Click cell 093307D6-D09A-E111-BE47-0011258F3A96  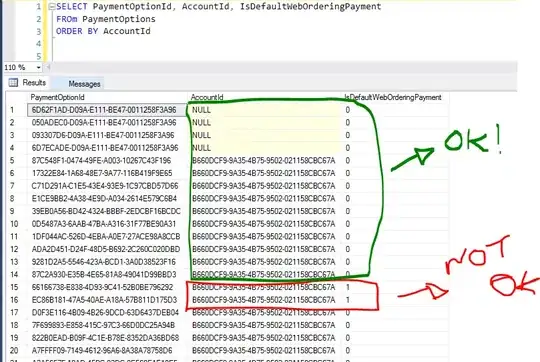coord(107,135)
